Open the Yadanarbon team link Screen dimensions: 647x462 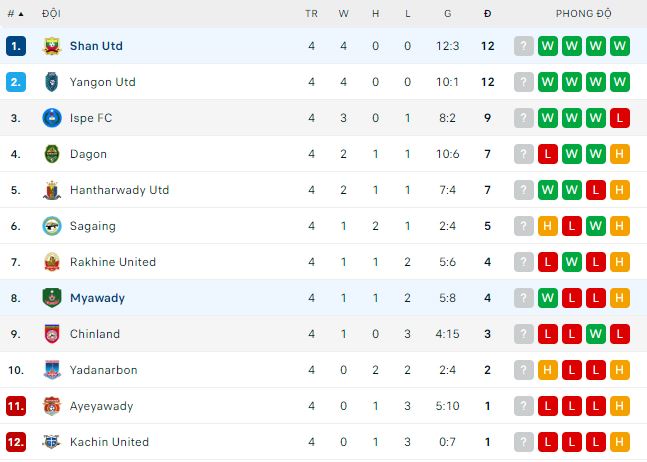point(102,370)
